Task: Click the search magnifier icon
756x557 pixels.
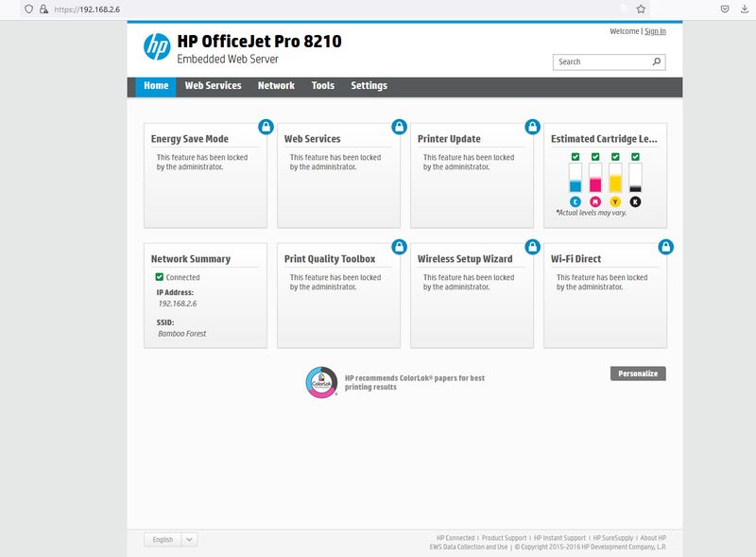Action: pyautogui.click(x=657, y=61)
